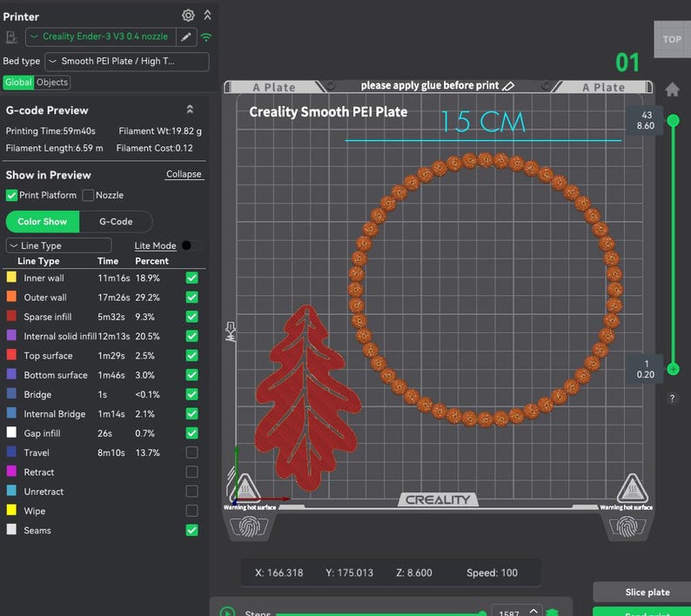Image resolution: width=691 pixels, height=616 pixels.
Task: Uncheck Sparse infill visibility
Action: (x=191, y=317)
